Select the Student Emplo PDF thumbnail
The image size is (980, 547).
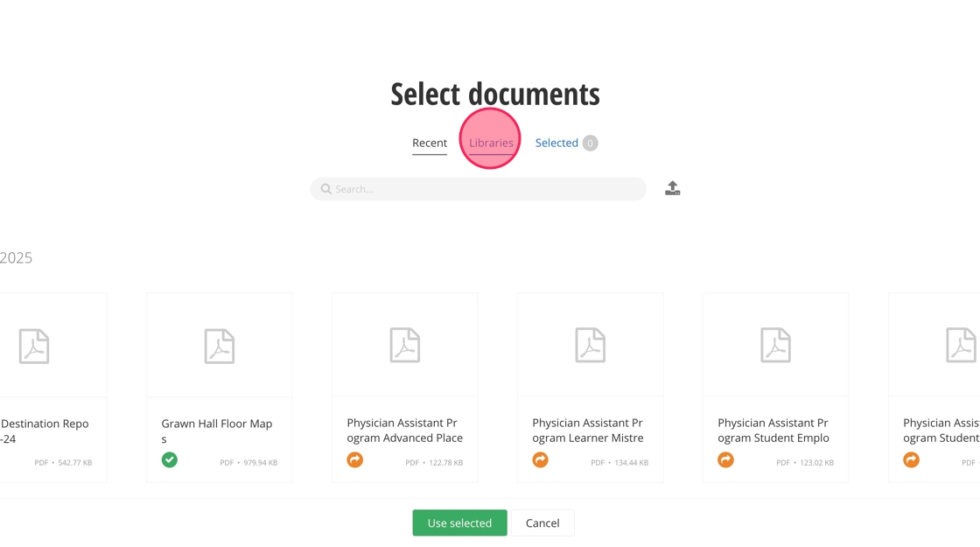(x=775, y=345)
